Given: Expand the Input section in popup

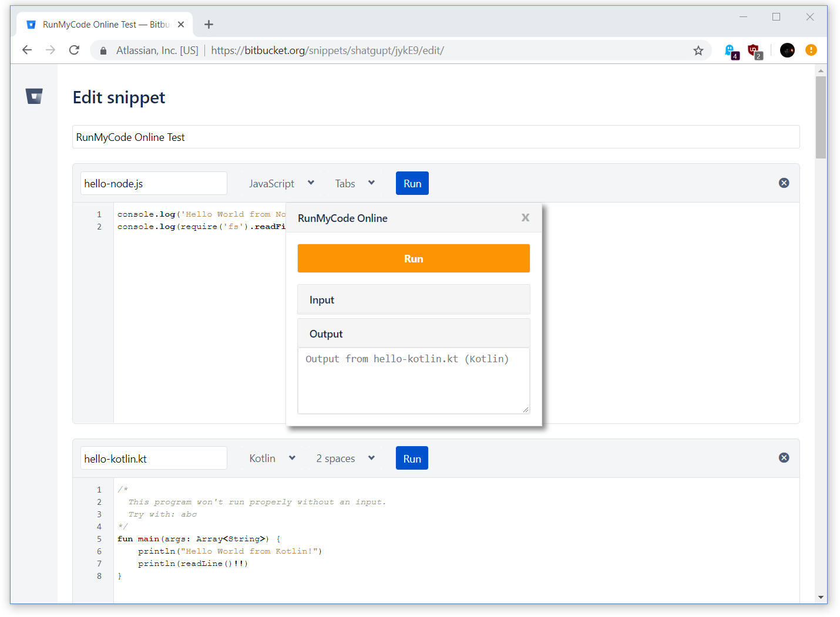Looking at the screenshot, I should (414, 299).
